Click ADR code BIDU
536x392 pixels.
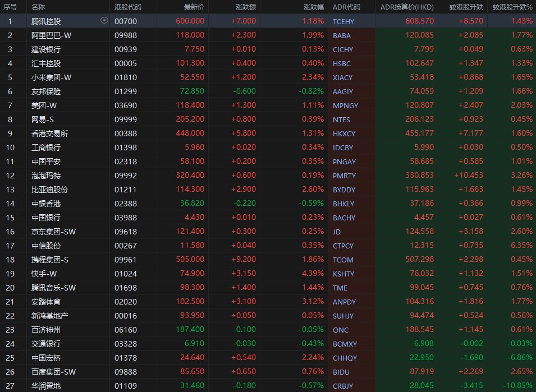341,371
